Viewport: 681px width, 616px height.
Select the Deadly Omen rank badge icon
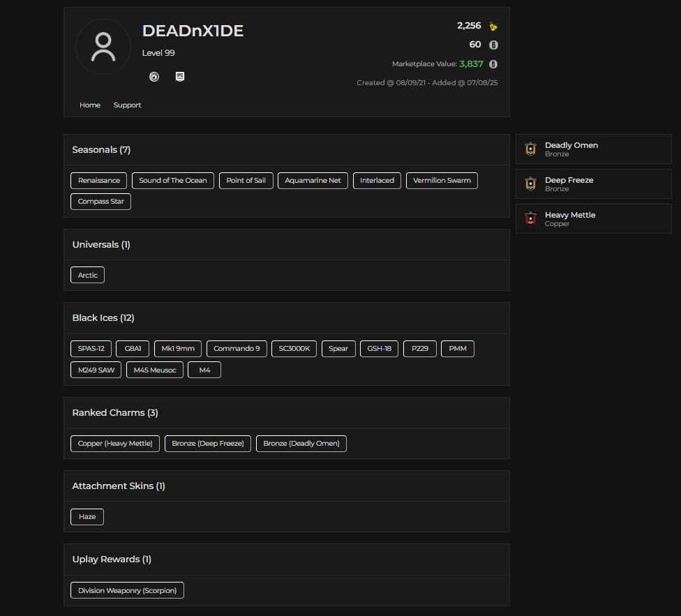[529, 149]
